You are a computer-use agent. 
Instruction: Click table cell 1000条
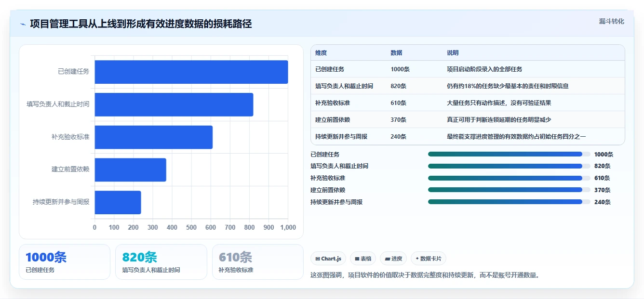pyautogui.click(x=400, y=69)
